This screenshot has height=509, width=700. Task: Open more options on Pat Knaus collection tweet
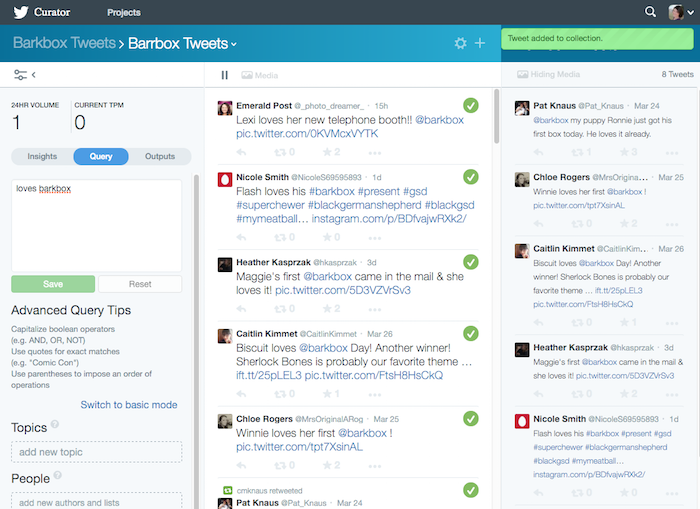click(x=671, y=153)
